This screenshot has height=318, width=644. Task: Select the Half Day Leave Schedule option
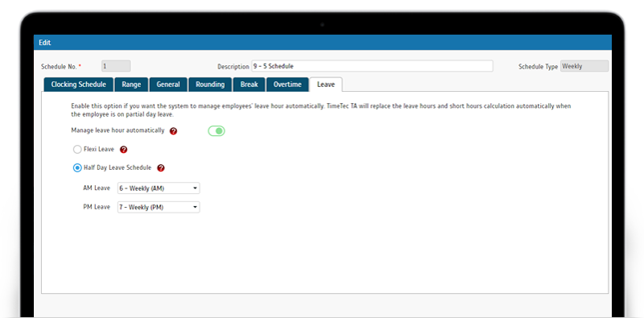pyautogui.click(x=77, y=168)
